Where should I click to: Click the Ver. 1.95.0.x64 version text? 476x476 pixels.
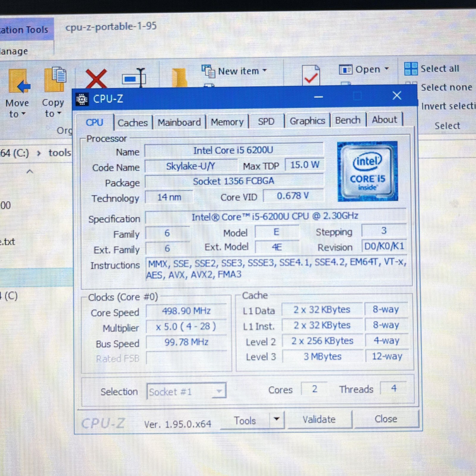pyautogui.click(x=178, y=424)
